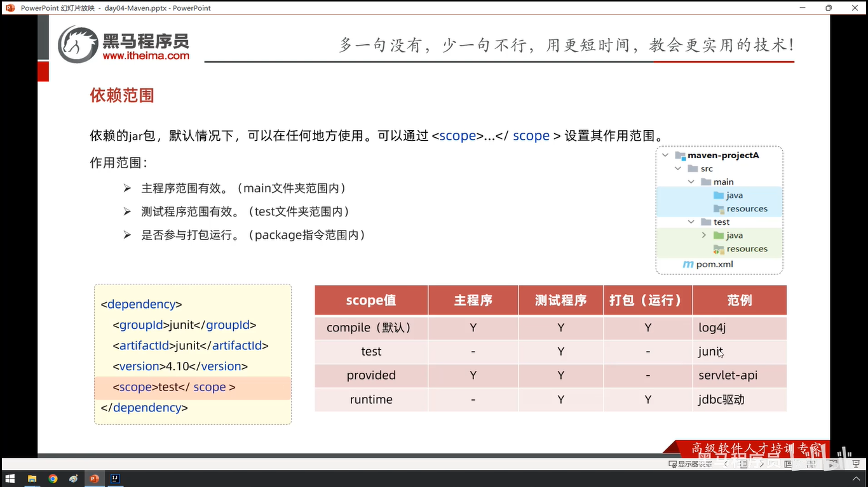Click the 依赖范围 slide heading

tap(122, 95)
